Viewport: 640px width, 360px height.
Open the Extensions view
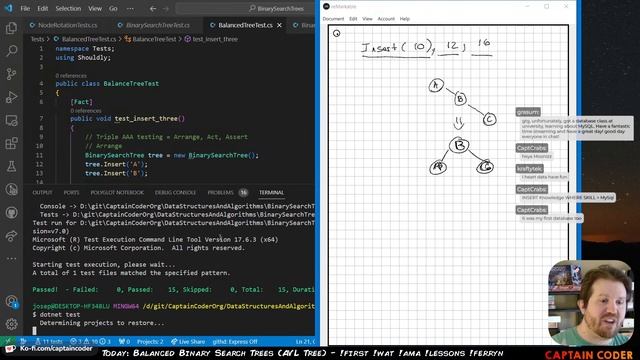11,143
